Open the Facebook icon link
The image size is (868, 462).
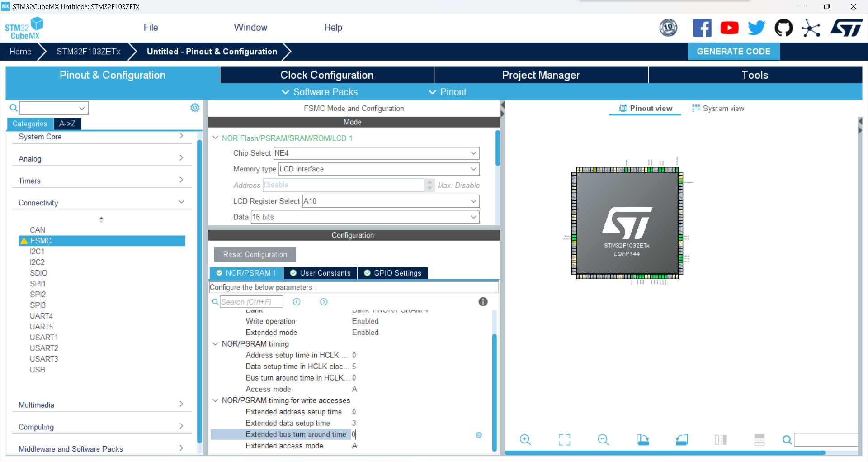702,28
